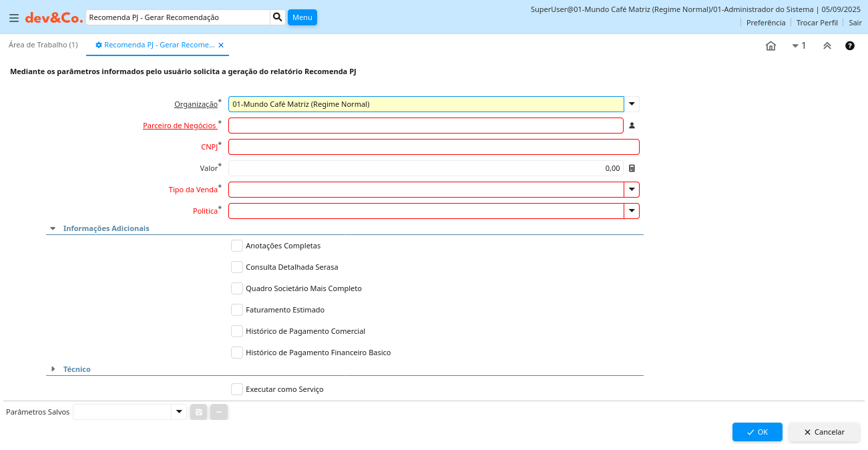868x450 pixels.
Task: Click into the CNPJ input field
Action: click(x=433, y=147)
